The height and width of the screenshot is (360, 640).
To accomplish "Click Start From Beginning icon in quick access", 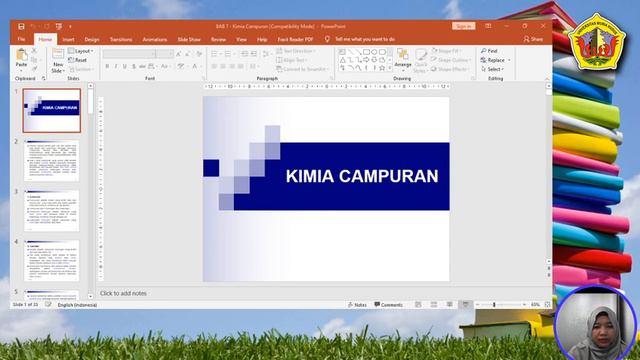I will (x=59, y=27).
